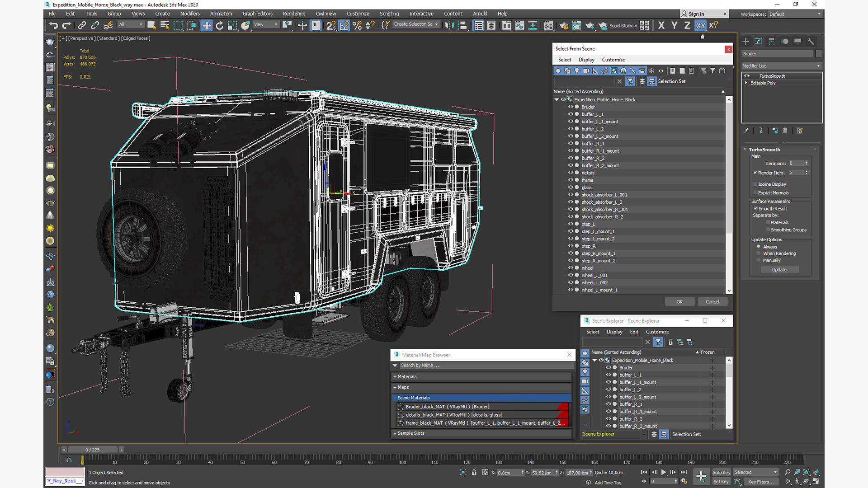Click Pin Stack icon below modifier stack

(x=746, y=131)
